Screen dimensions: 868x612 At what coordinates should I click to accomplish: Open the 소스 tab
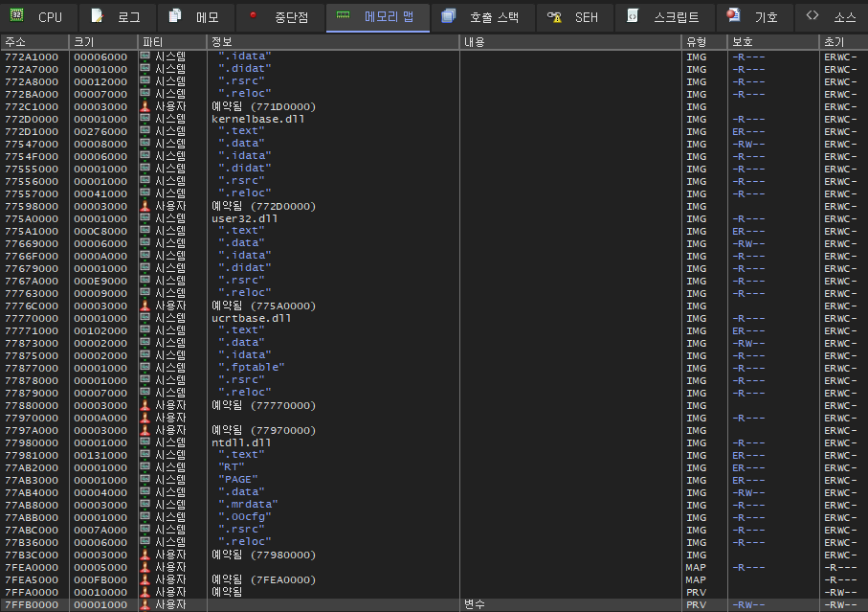(x=832, y=17)
